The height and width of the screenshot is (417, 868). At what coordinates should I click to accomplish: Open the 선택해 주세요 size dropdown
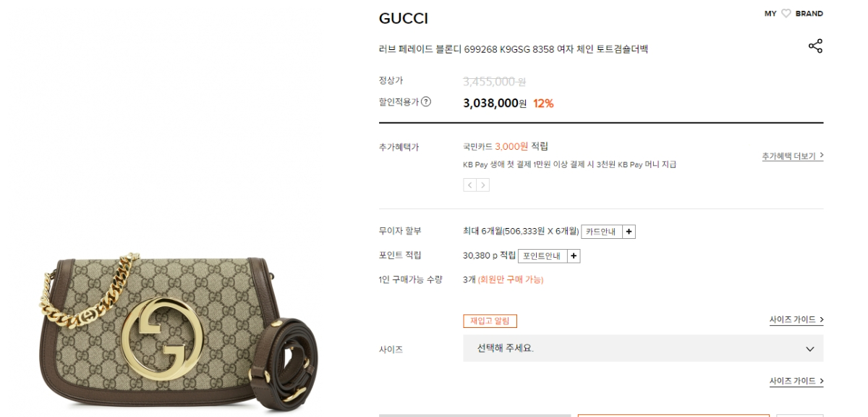(643, 348)
